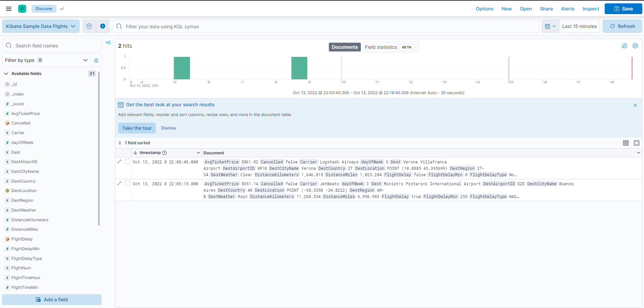This screenshot has height=308, width=644.
Task: Open the Share menu
Action: point(546,9)
